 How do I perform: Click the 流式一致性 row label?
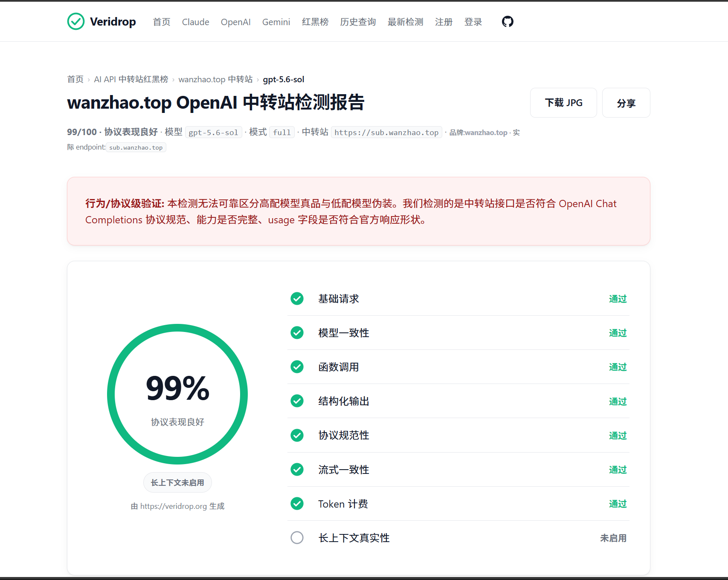pos(344,470)
